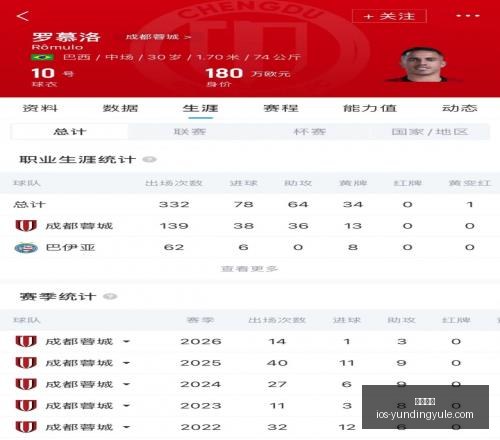This screenshot has height=440, width=500.
Task: Expand the 成都蓉城 2025 season row arrow
Action: (126, 363)
